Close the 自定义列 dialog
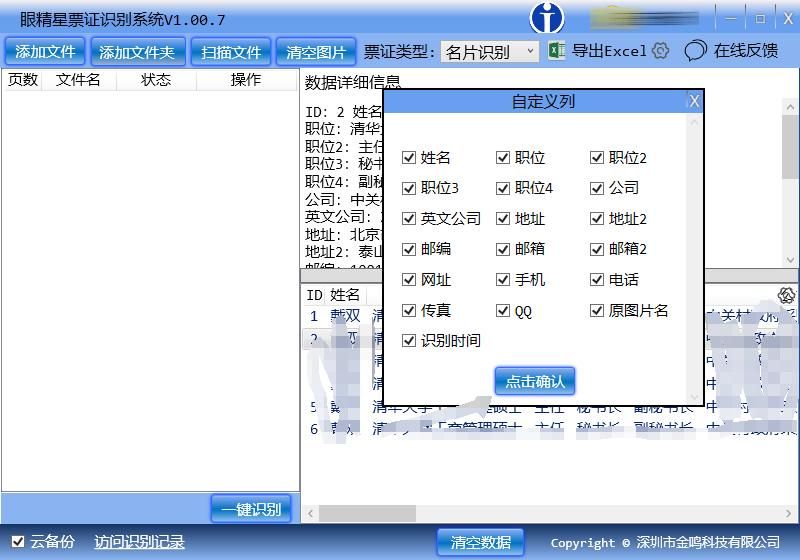800x560 pixels. coord(694,101)
